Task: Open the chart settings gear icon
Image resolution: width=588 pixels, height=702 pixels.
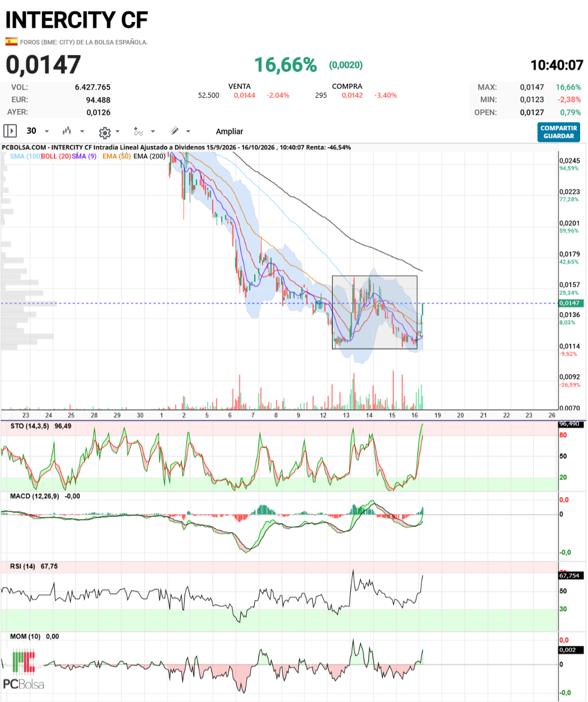Action: (x=104, y=132)
